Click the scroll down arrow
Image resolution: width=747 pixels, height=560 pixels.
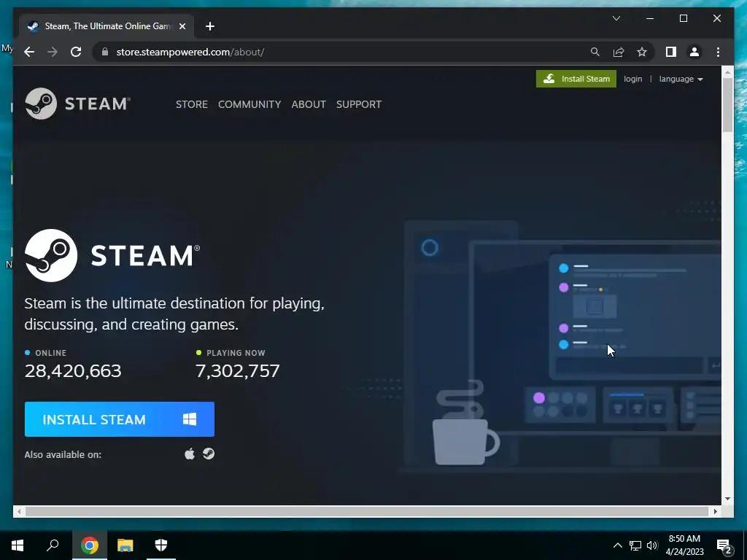727,499
